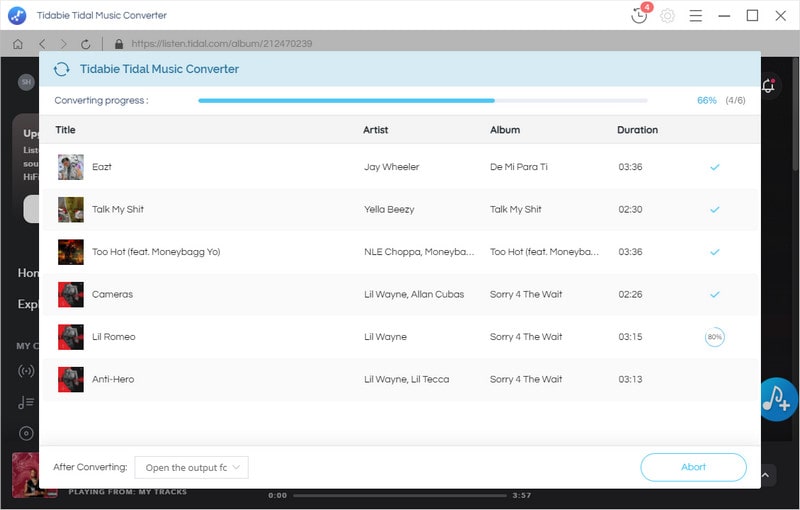Click artist Lil Wayne, Lil Tecca
The height and width of the screenshot is (510, 800).
click(407, 379)
